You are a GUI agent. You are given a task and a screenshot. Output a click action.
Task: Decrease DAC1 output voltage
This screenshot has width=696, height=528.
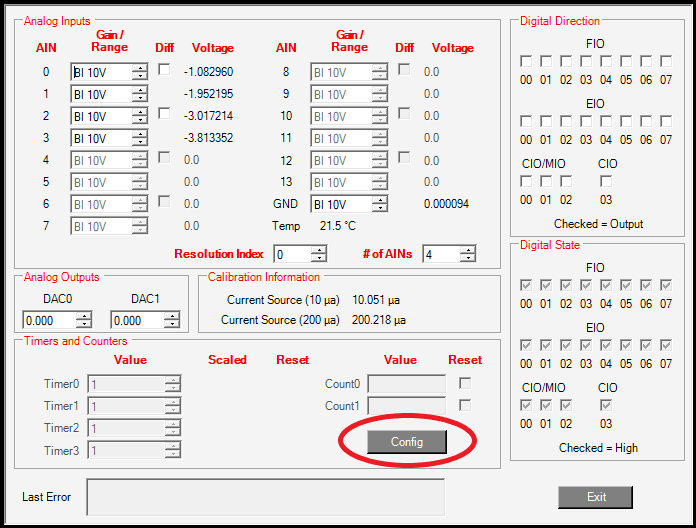[172, 325]
